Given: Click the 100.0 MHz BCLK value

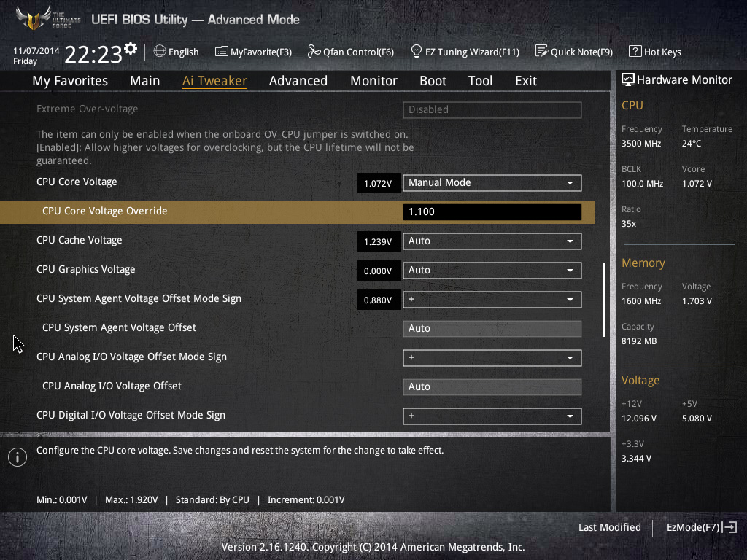Looking at the screenshot, I should [642, 183].
